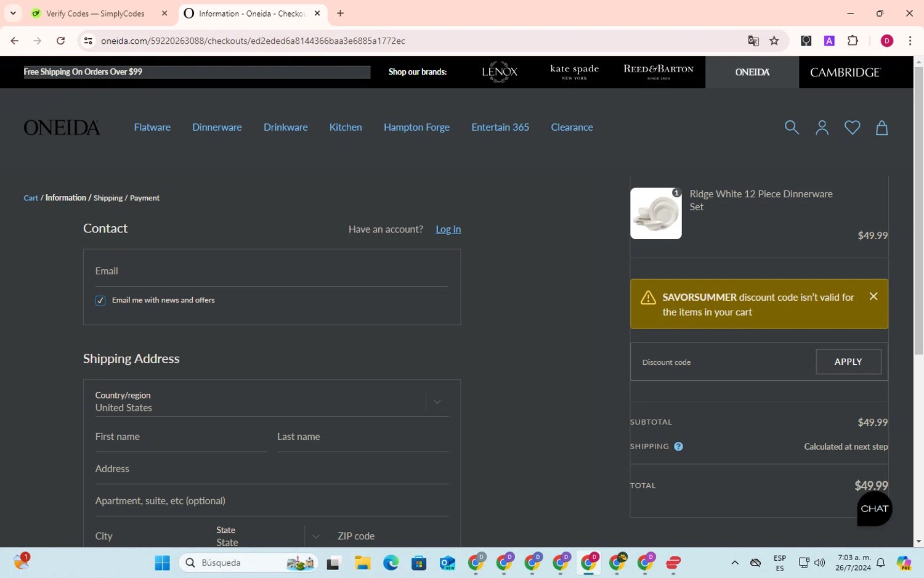Open the Chrome profile avatar D
Screen dimensions: 924x578
(887, 41)
